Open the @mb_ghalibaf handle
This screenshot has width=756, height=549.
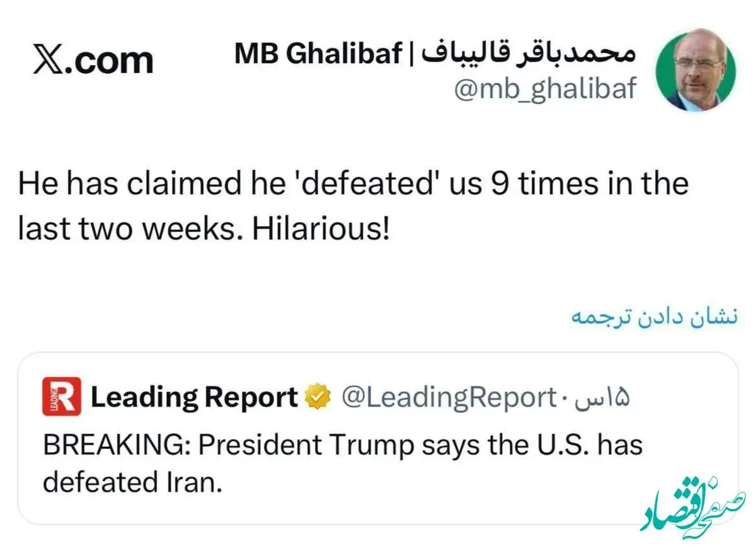coord(545,89)
